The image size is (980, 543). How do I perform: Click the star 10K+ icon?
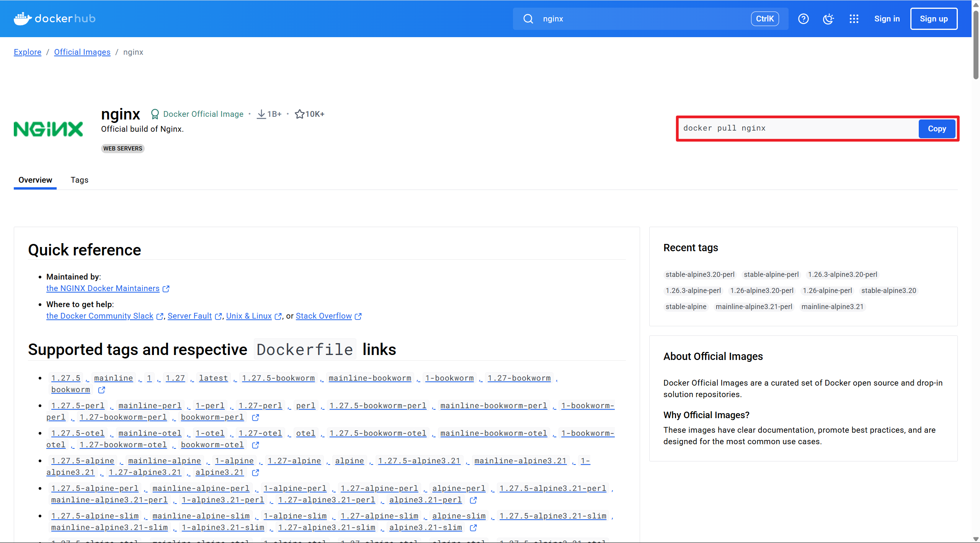click(x=299, y=114)
